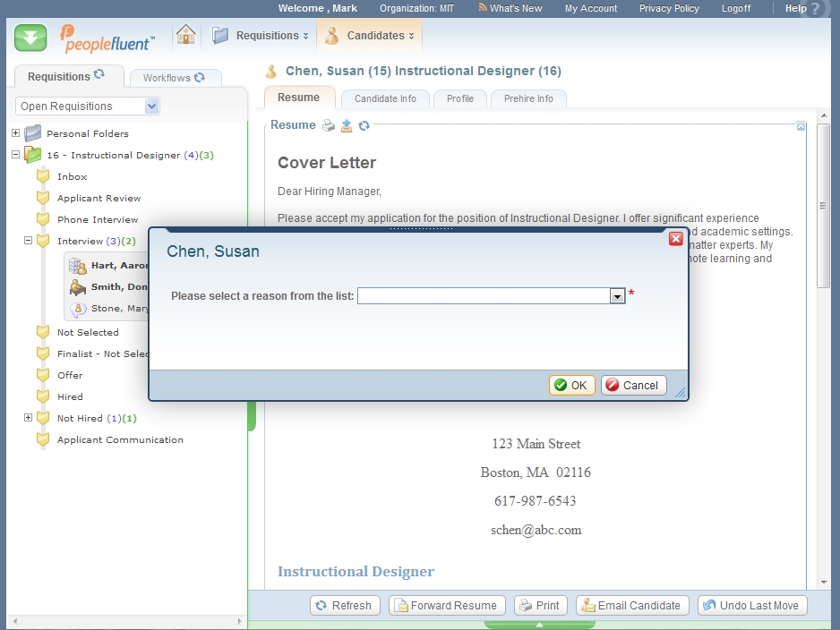Click the download resume icon
The image size is (840, 630).
(x=347, y=125)
